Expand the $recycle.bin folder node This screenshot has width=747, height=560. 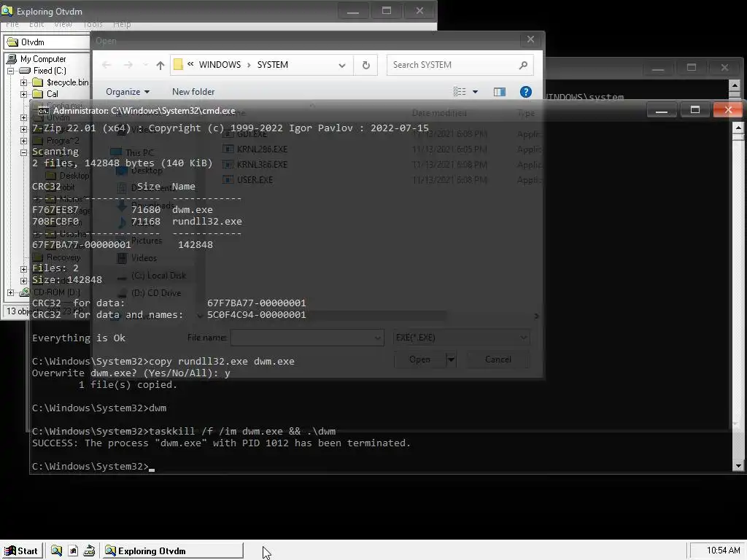click(23, 82)
